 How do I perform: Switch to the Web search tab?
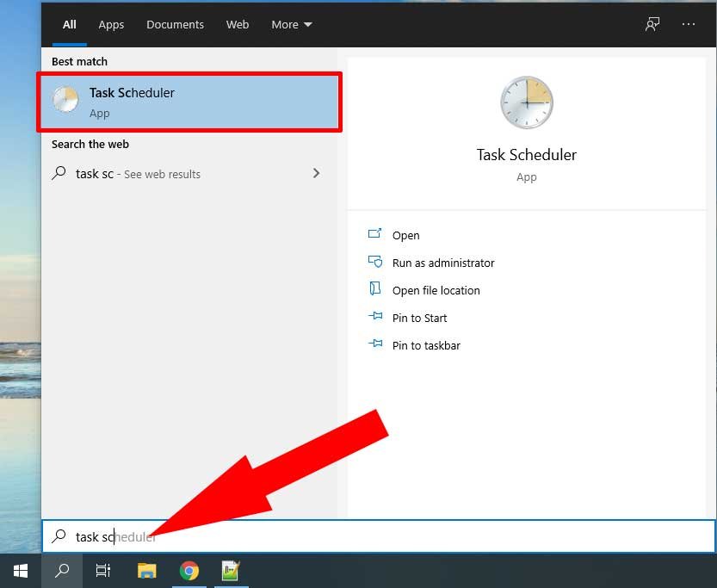pyautogui.click(x=238, y=25)
